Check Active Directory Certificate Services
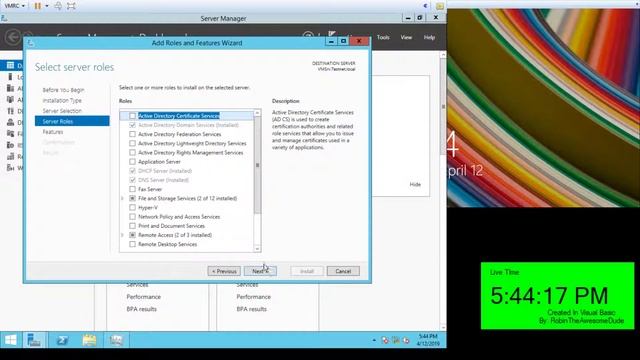 [x=132, y=116]
